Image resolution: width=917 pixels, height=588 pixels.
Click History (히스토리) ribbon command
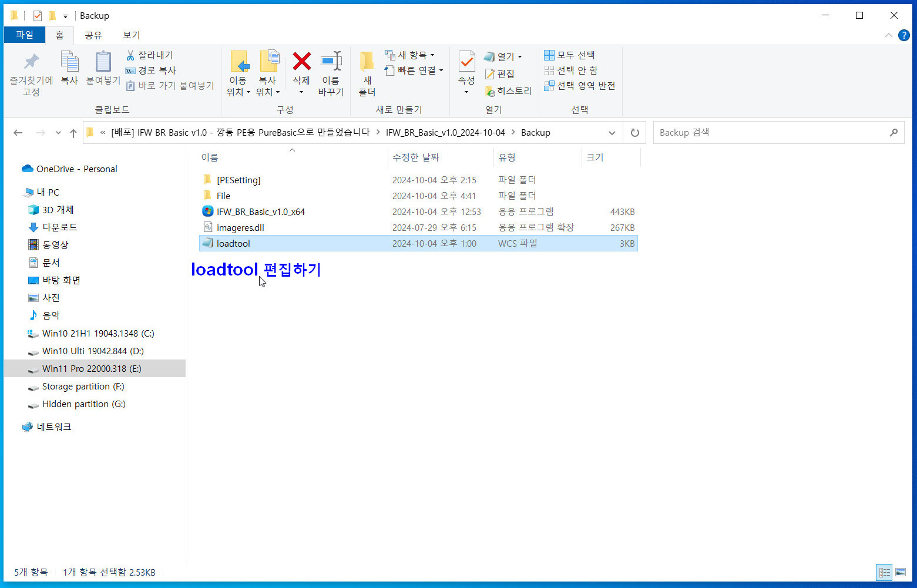(508, 91)
